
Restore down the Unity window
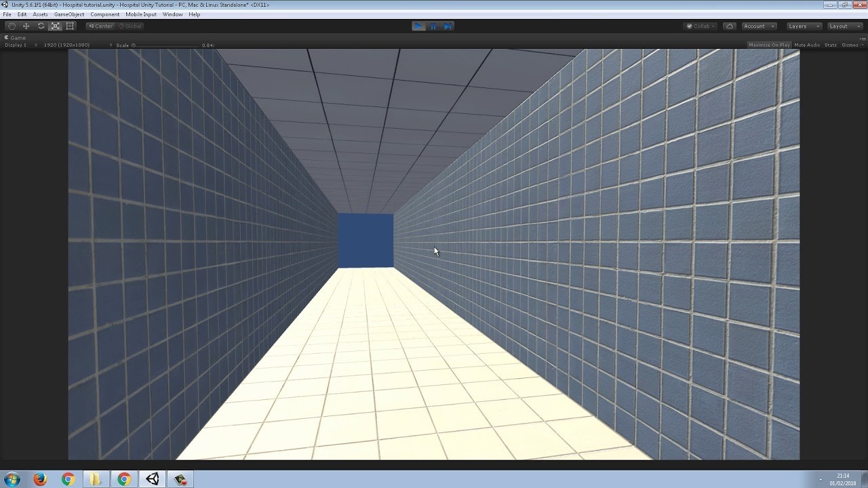pyautogui.click(x=846, y=4)
